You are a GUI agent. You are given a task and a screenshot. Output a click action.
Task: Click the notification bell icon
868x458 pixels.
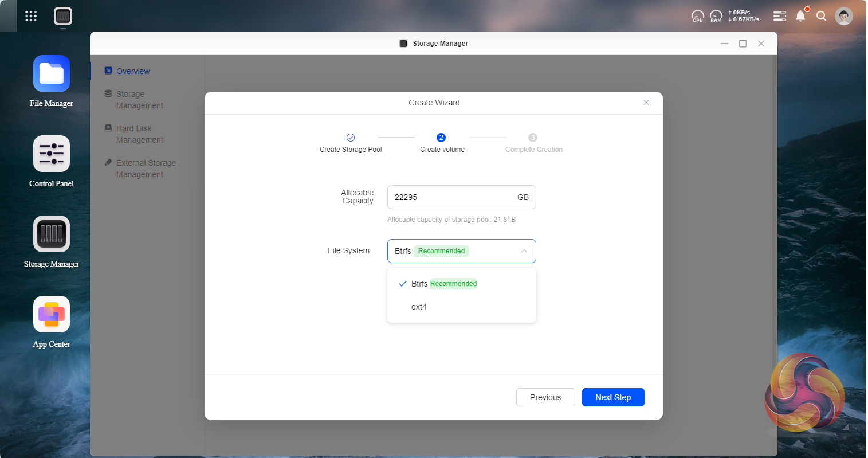(x=800, y=16)
